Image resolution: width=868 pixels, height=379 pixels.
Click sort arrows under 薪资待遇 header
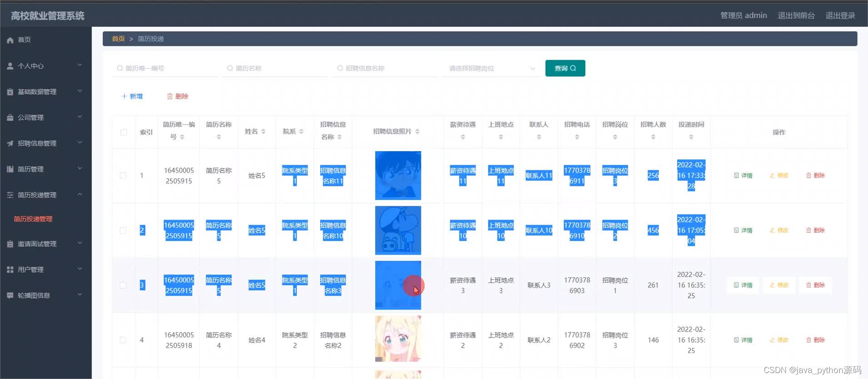tap(463, 137)
